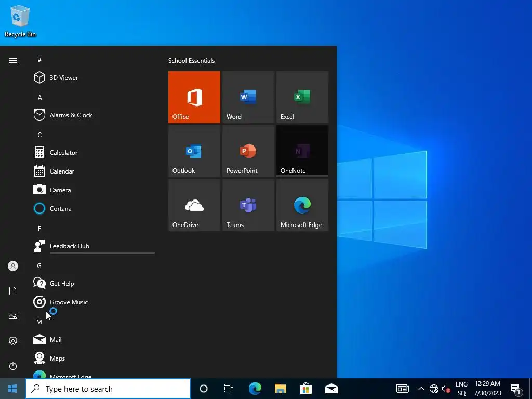Viewport: 532px width, 399px height.
Task: Open Mail from the taskbar
Action: click(x=331, y=389)
